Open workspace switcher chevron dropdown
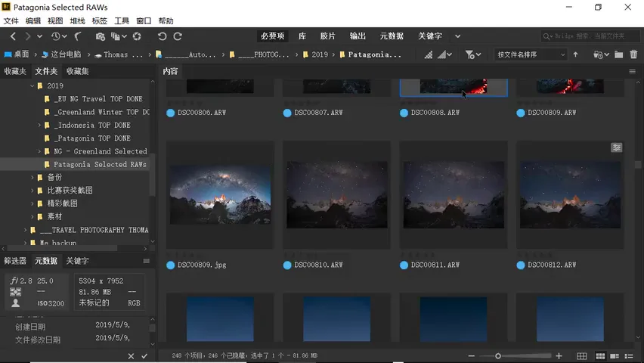The width and height of the screenshot is (644, 363). point(457,36)
